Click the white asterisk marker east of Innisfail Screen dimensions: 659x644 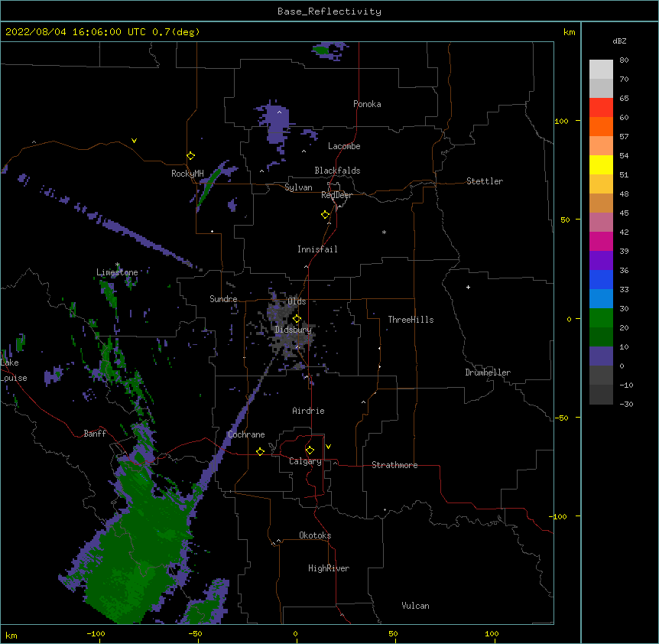click(384, 232)
